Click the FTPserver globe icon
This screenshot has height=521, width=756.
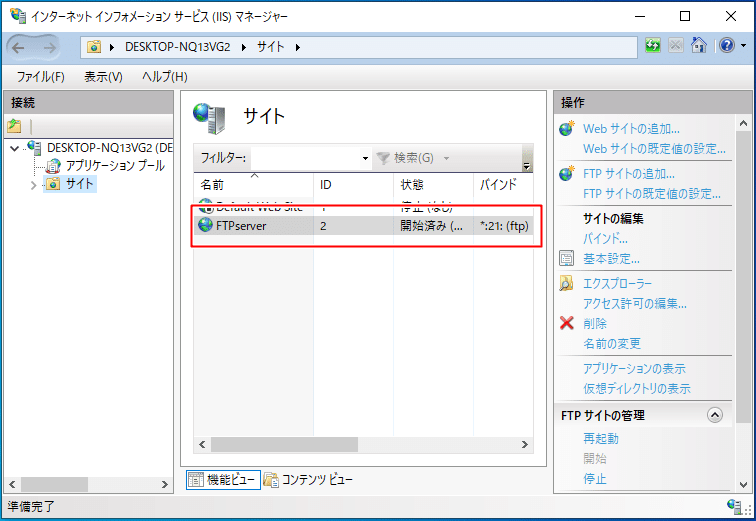[x=206, y=225]
